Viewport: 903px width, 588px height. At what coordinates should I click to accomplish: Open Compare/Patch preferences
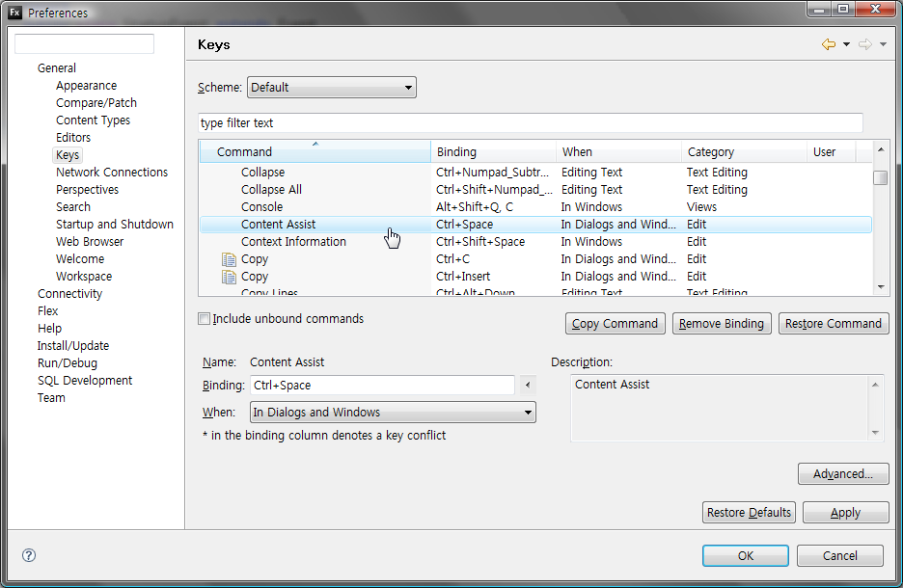coord(96,103)
